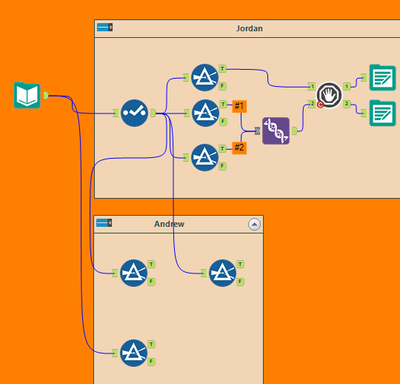Click the output anchor of Join Multiple tool
The image size is (400, 384).
coord(295,131)
